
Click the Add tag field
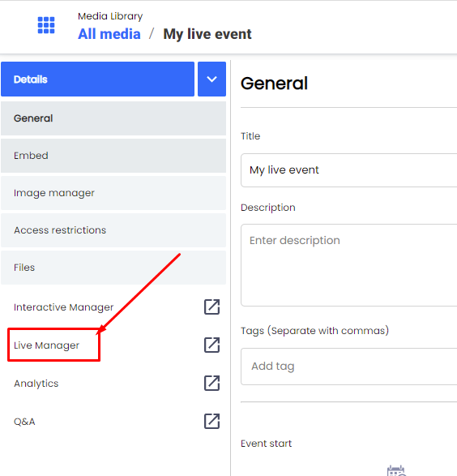pos(348,367)
